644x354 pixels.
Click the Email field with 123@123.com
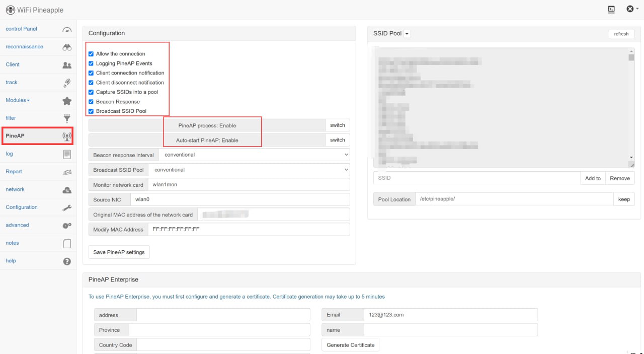(x=451, y=315)
